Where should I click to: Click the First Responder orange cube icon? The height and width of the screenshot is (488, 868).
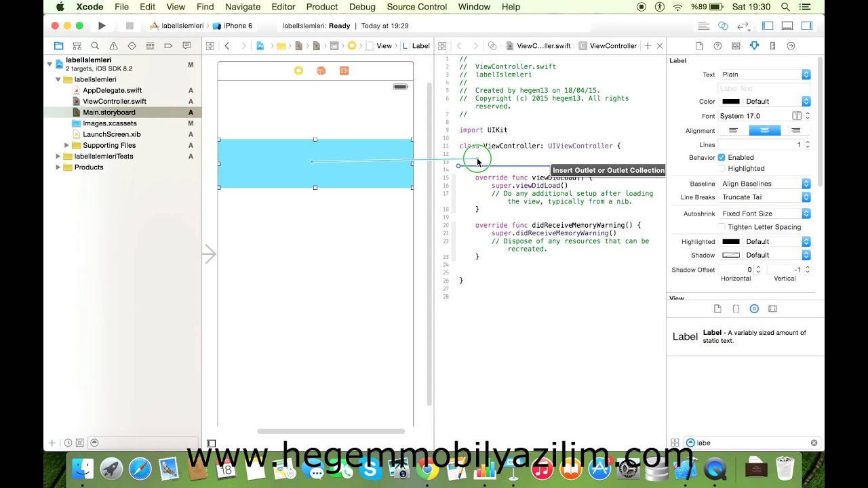321,70
